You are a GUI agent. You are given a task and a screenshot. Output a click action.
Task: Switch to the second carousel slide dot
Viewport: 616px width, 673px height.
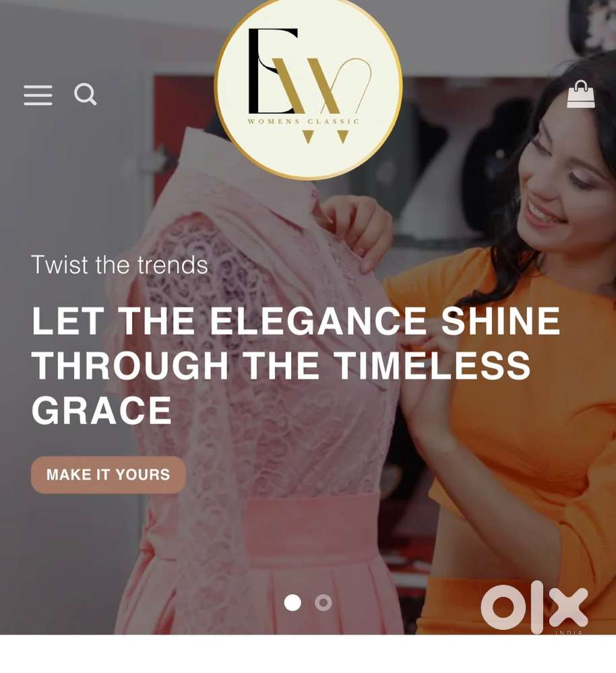pyautogui.click(x=324, y=603)
